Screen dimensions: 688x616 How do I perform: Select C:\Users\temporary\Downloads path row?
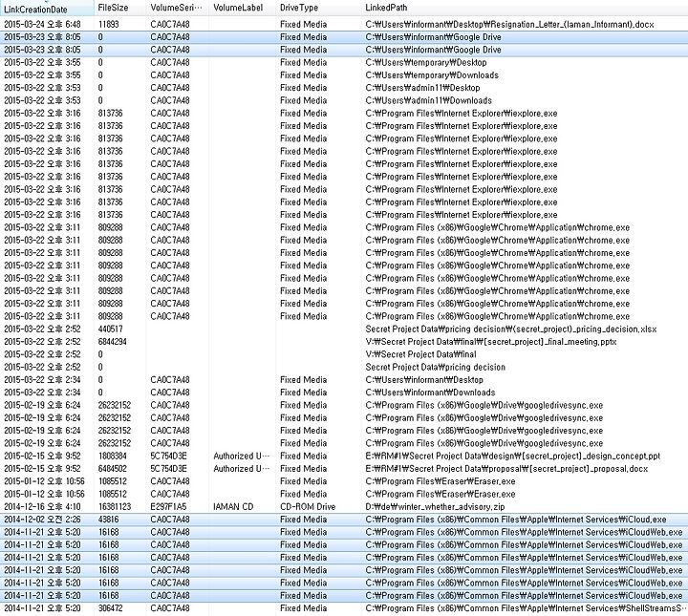(x=432, y=75)
